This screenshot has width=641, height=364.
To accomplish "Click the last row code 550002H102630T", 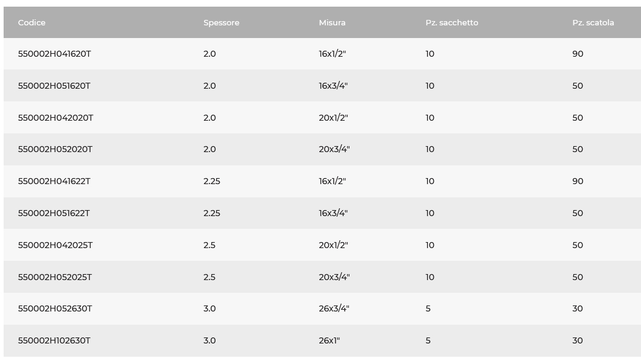I will pyautogui.click(x=54, y=340).
